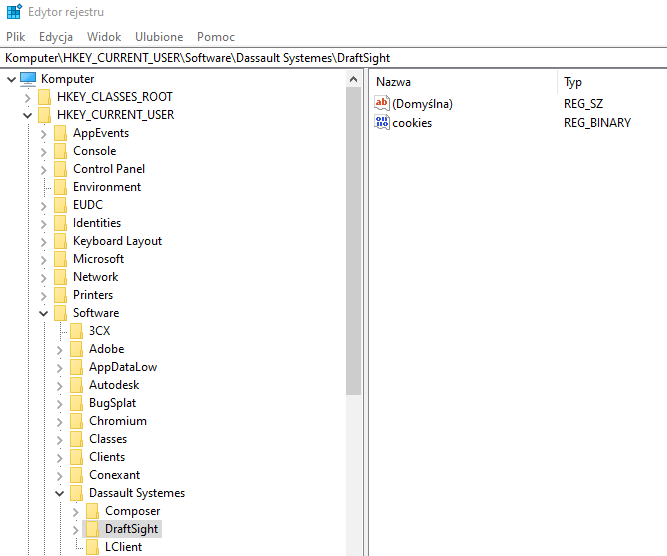
Task: Expand the Conexant key
Action: coord(60,476)
